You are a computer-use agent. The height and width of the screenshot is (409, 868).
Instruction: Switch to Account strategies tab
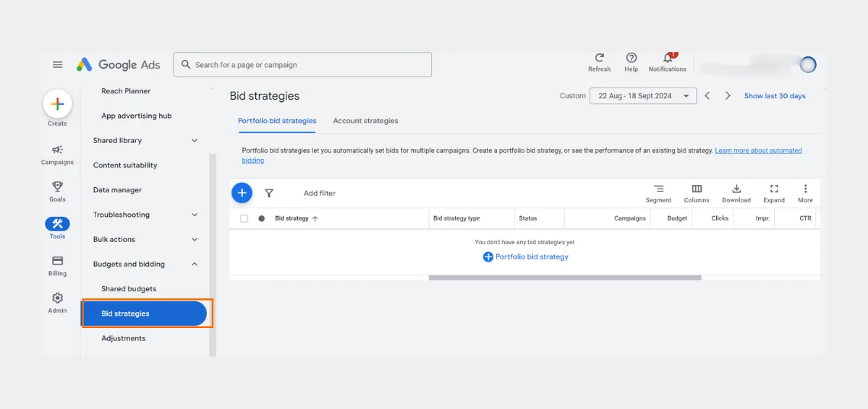pyautogui.click(x=365, y=121)
